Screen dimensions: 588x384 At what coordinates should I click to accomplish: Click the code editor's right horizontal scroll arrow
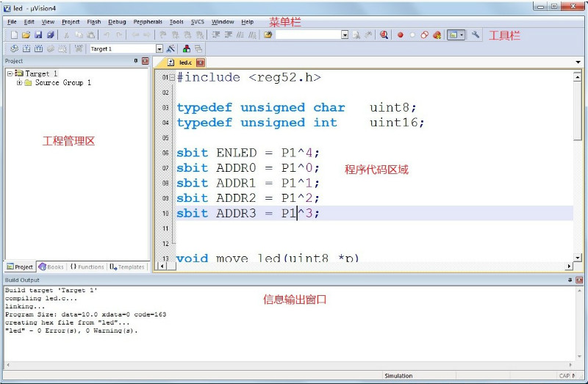(568, 266)
